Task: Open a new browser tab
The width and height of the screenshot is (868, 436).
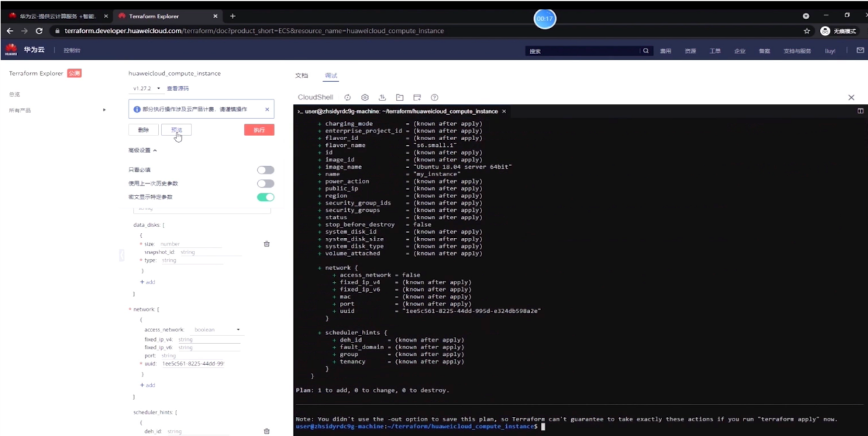Action: 233,16
